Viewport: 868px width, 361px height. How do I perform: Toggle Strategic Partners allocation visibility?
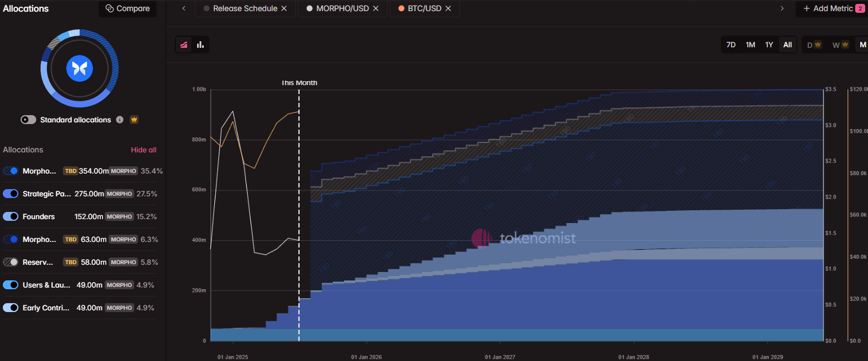pyautogui.click(x=11, y=194)
